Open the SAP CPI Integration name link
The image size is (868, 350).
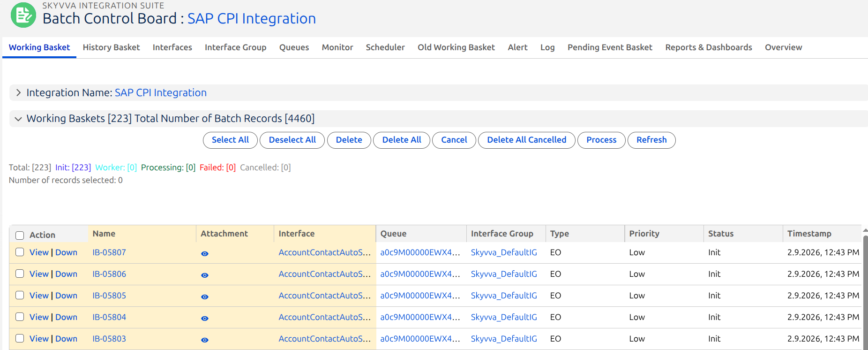click(161, 92)
